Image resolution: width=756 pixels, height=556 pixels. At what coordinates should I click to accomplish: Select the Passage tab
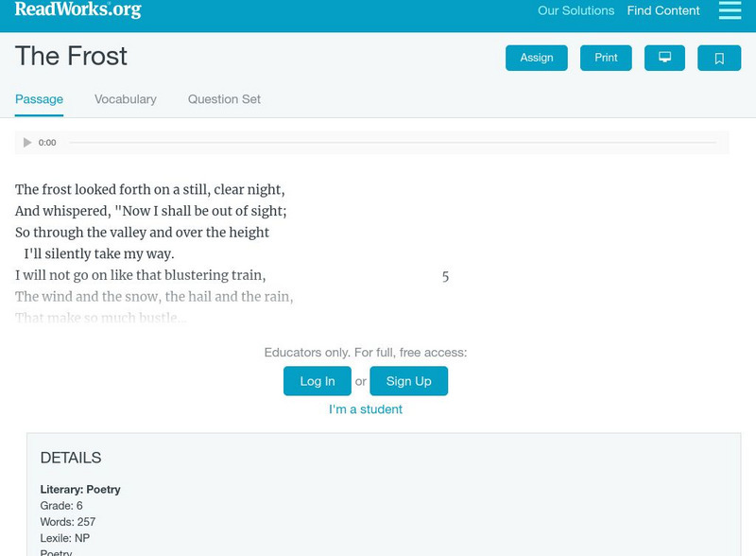click(x=39, y=99)
